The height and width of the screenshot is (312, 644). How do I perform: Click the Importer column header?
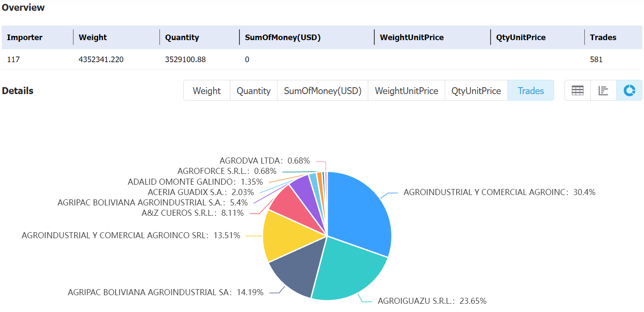tap(25, 38)
